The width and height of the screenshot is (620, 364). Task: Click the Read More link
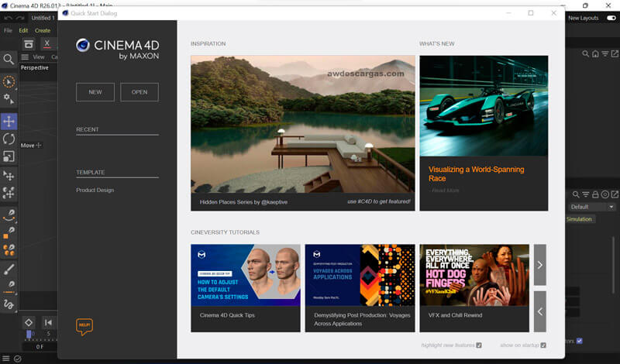click(445, 191)
